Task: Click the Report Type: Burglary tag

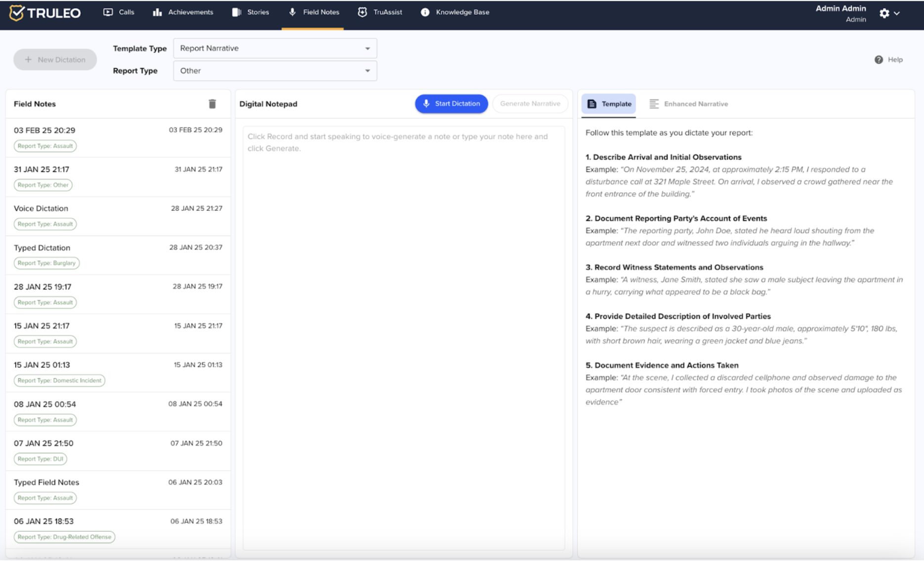Action: pos(46,263)
